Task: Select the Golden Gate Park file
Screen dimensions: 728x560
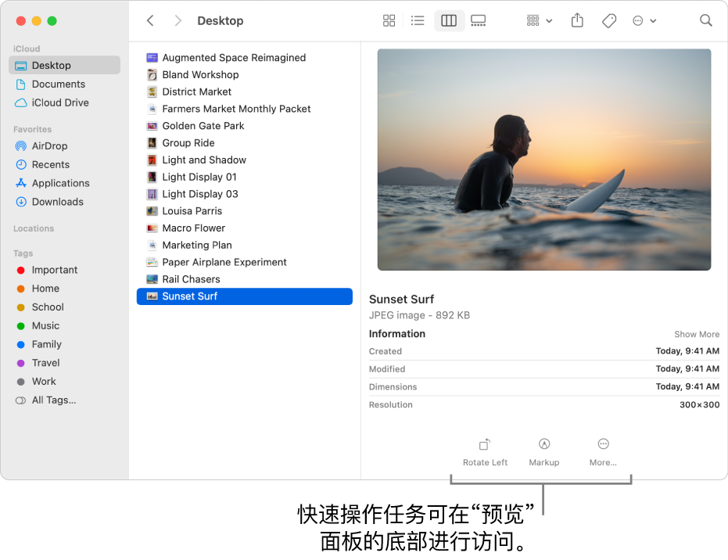Action: coord(245,126)
